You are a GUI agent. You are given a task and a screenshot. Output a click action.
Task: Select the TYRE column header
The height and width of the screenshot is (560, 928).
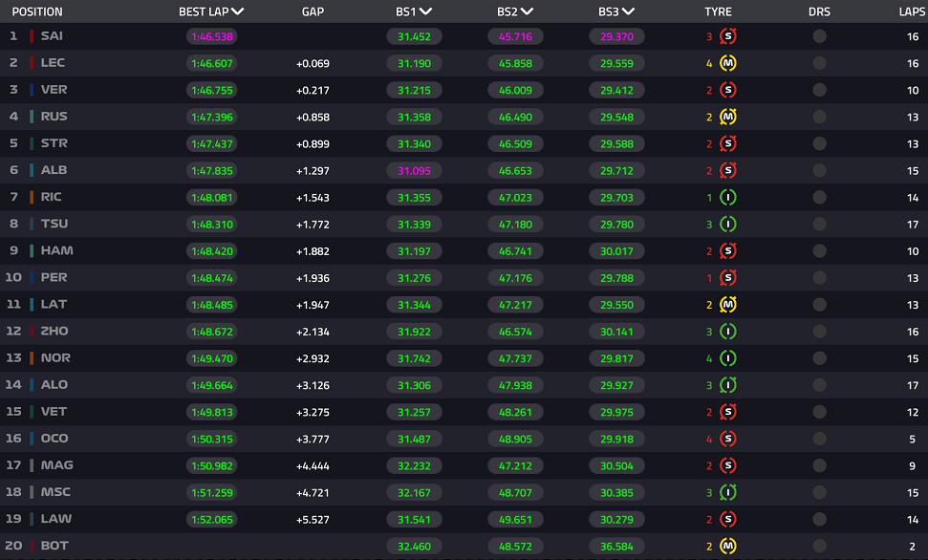tap(718, 11)
